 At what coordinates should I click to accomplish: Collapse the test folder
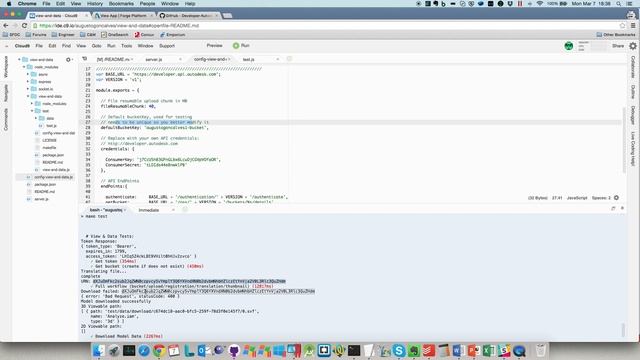point(32,111)
